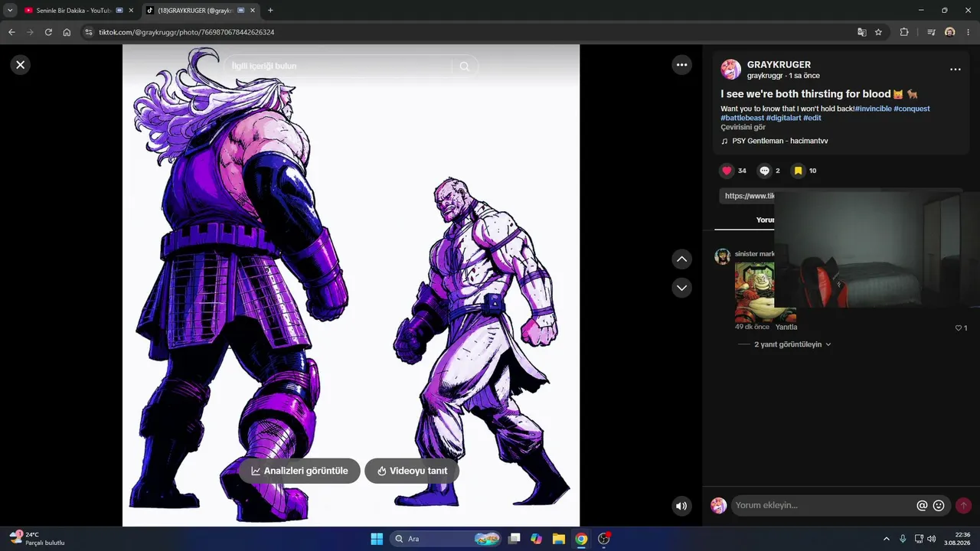The width and height of the screenshot is (980, 551).
Task: Open the Chrome three-dot menu
Action: click(969, 32)
